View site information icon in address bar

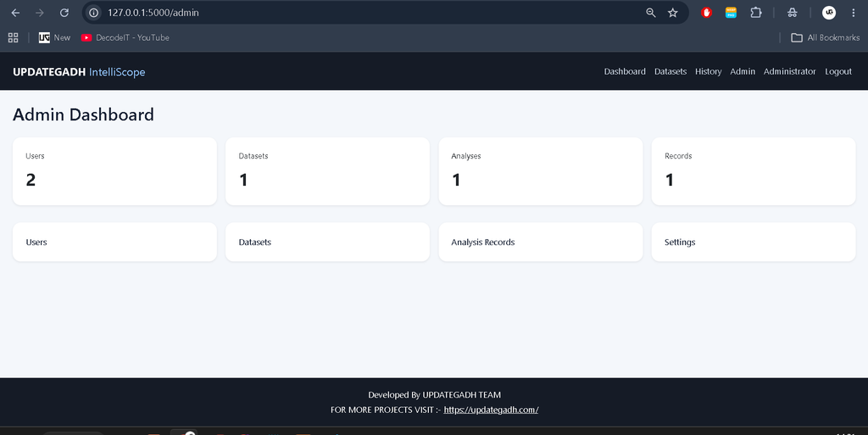pos(94,12)
